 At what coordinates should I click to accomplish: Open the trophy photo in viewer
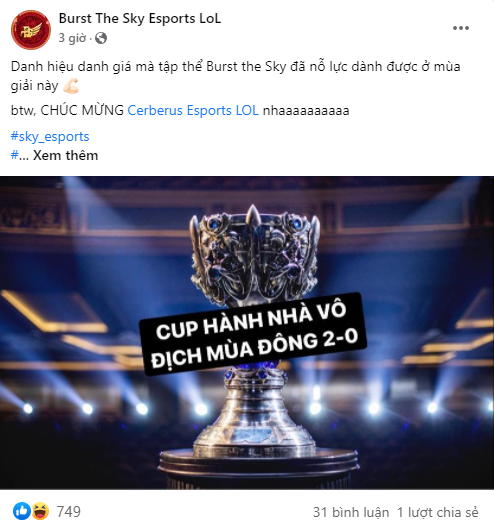click(x=247, y=332)
